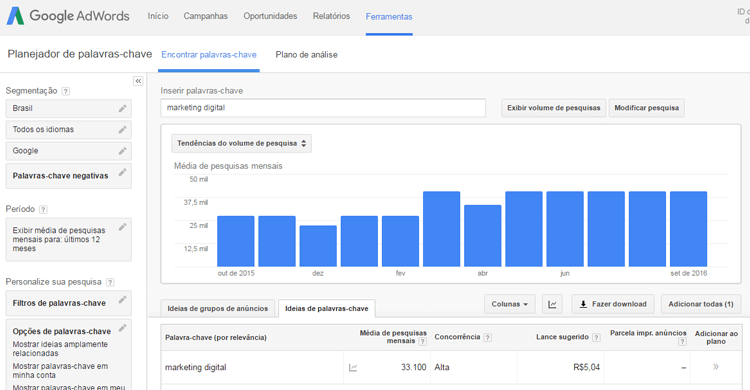Image resolution: width=750 pixels, height=390 pixels.
Task: Open Tendências do volume de pesquisa dropdown
Action: (x=242, y=143)
